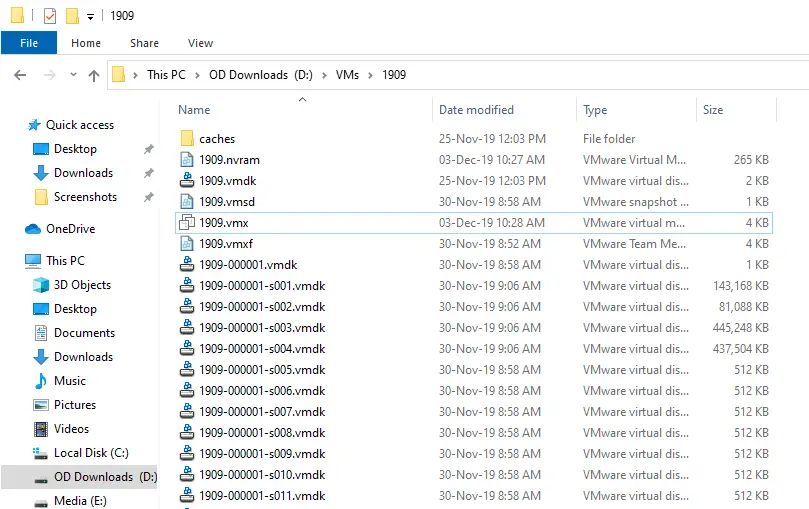This screenshot has width=809, height=509.
Task: Click the 1909-000001-s004.vmdk disk icon
Action: click(187, 349)
